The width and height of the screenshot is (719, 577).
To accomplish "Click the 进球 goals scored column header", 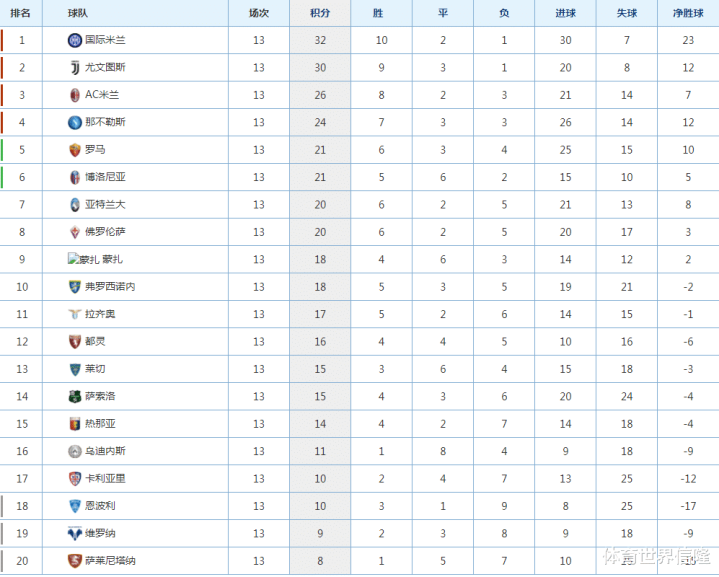I will (565, 13).
